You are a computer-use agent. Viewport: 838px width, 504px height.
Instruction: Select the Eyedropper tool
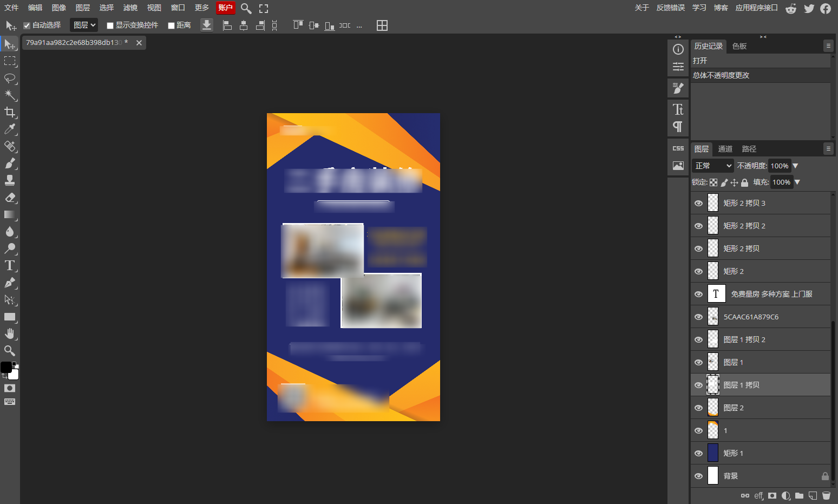tap(10, 129)
